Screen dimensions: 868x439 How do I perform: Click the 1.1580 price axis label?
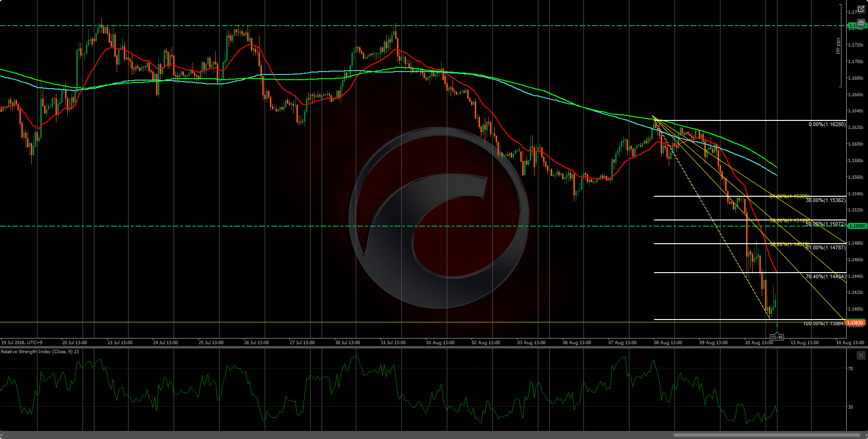856,161
